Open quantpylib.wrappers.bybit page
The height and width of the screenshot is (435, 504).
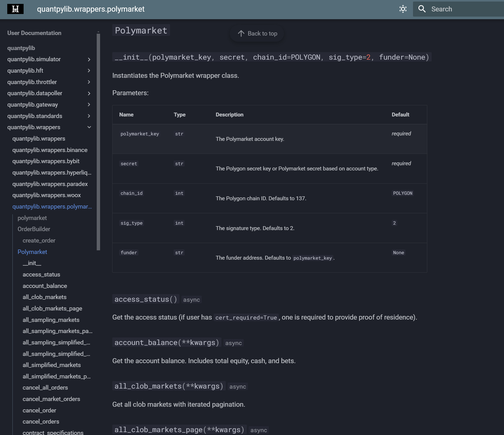(46, 161)
